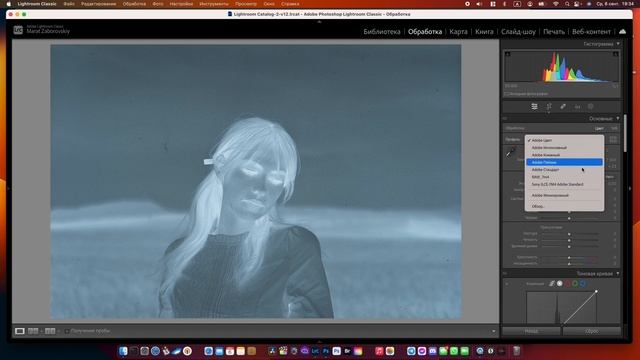Hide the top module picker with the top-edge arrow
The image size is (640, 360).
point(320,22)
